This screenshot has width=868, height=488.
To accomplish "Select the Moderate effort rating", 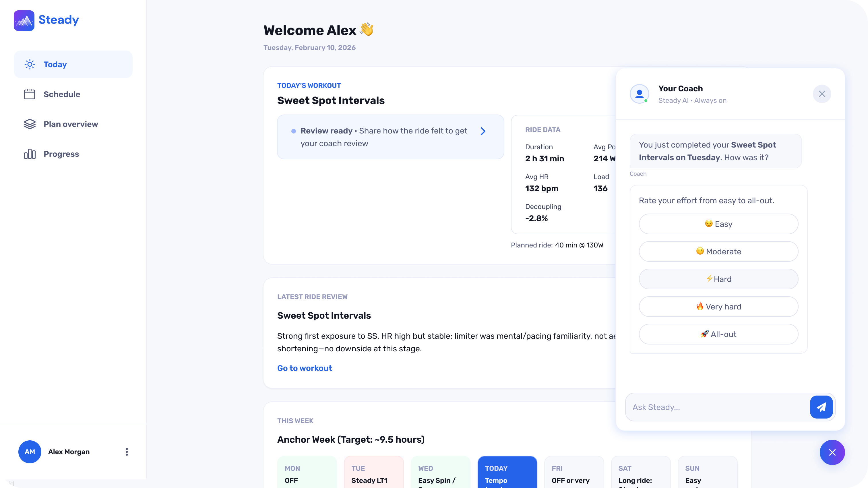I will click(718, 251).
